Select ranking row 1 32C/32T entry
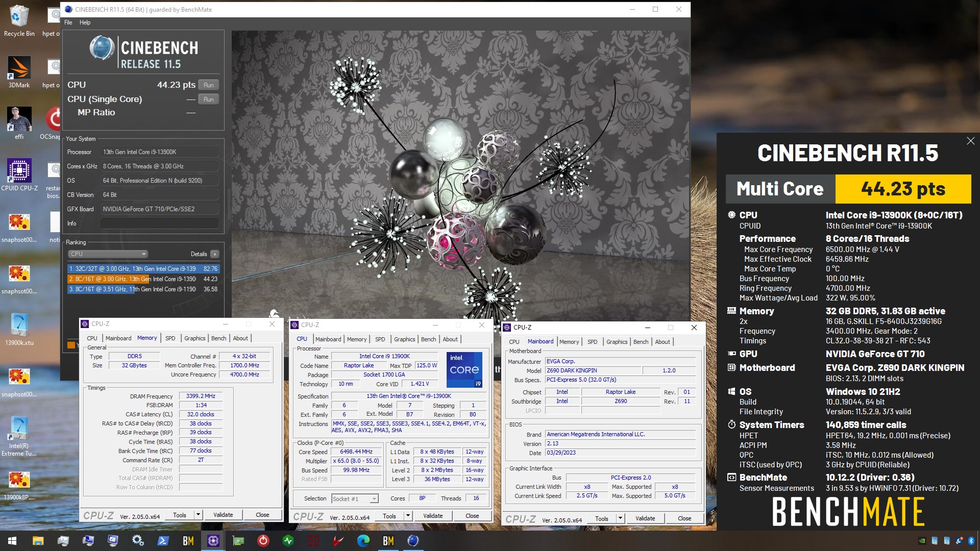980x551 pixels. (x=143, y=269)
